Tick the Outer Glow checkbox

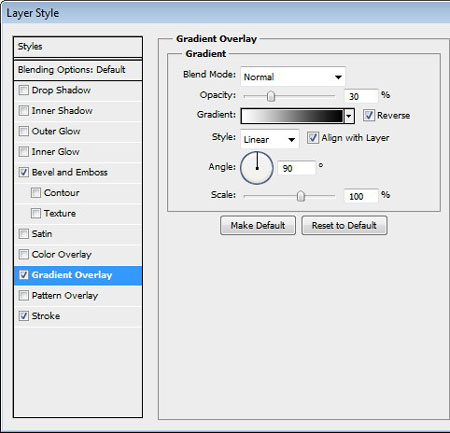pos(24,131)
